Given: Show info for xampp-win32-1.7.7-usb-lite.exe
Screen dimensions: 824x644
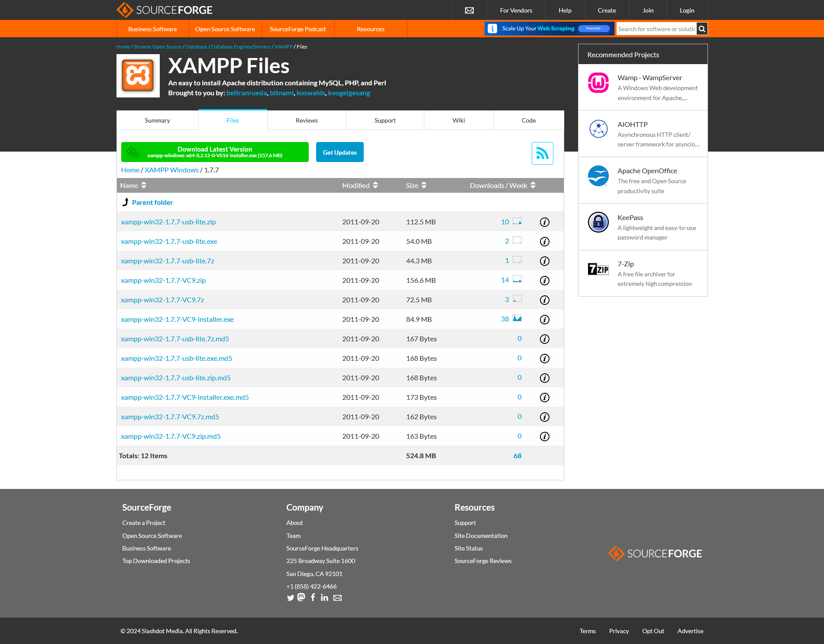Looking at the screenshot, I should click(545, 242).
